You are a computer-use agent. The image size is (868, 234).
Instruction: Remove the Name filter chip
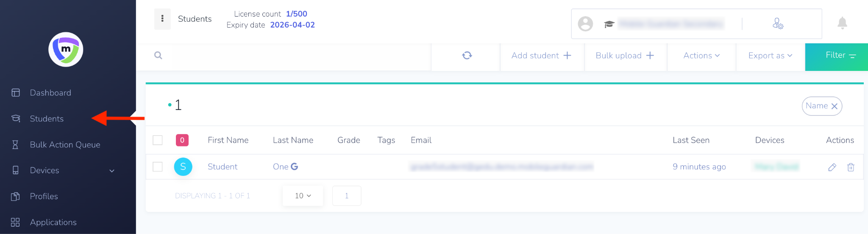(x=834, y=106)
